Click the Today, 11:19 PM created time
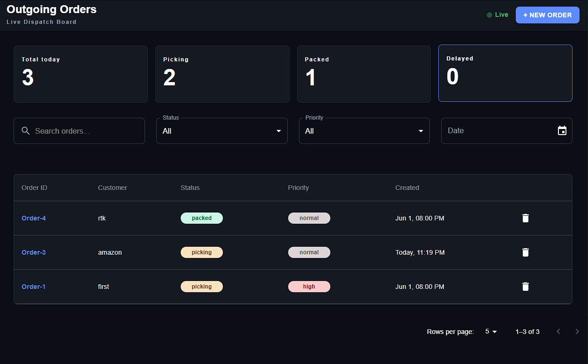Viewport: 588px width, 364px height. (420, 252)
